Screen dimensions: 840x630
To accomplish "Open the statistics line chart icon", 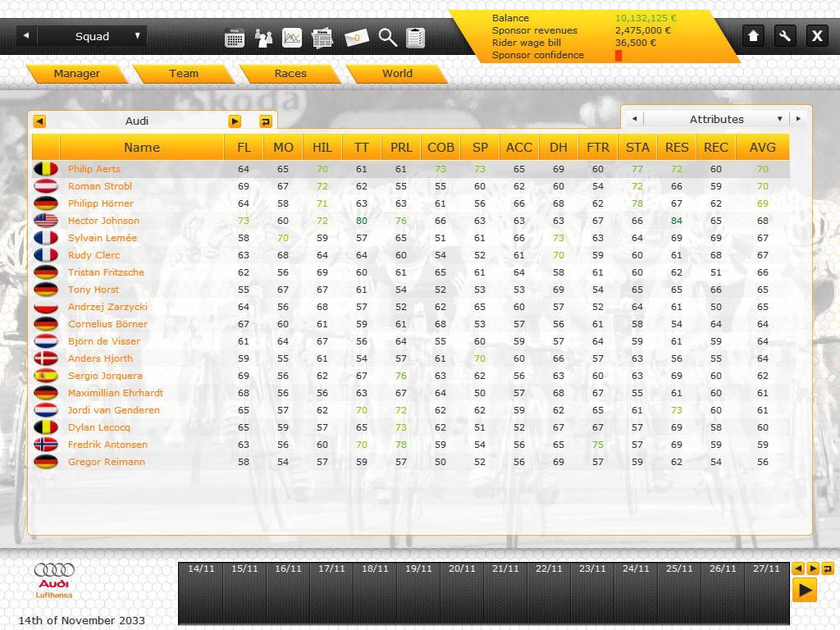I will point(292,37).
